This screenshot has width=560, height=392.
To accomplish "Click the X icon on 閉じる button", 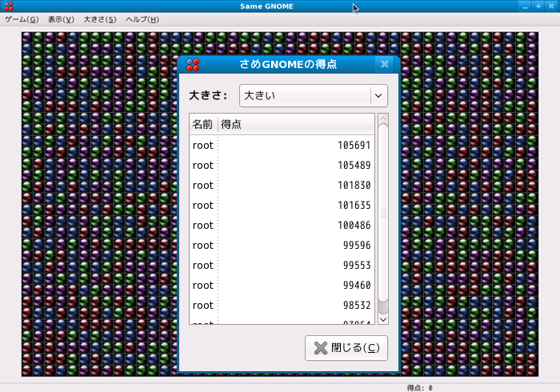I will point(320,348).
